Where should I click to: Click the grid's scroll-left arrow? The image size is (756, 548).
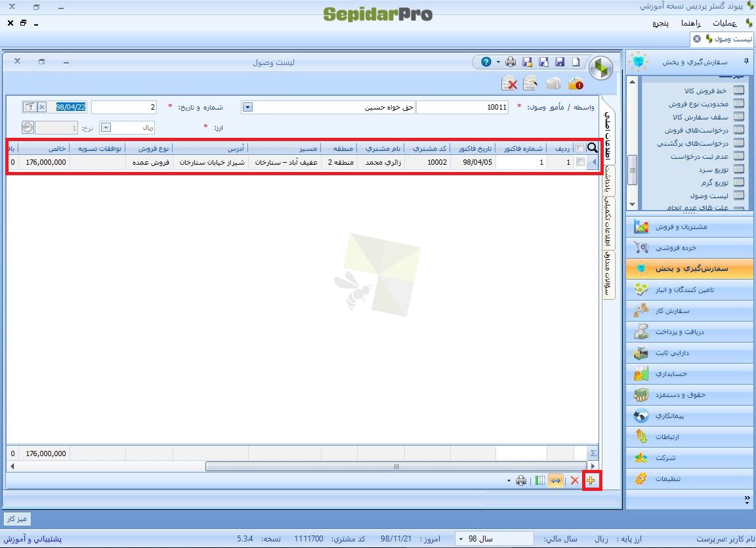coord(12,466)
